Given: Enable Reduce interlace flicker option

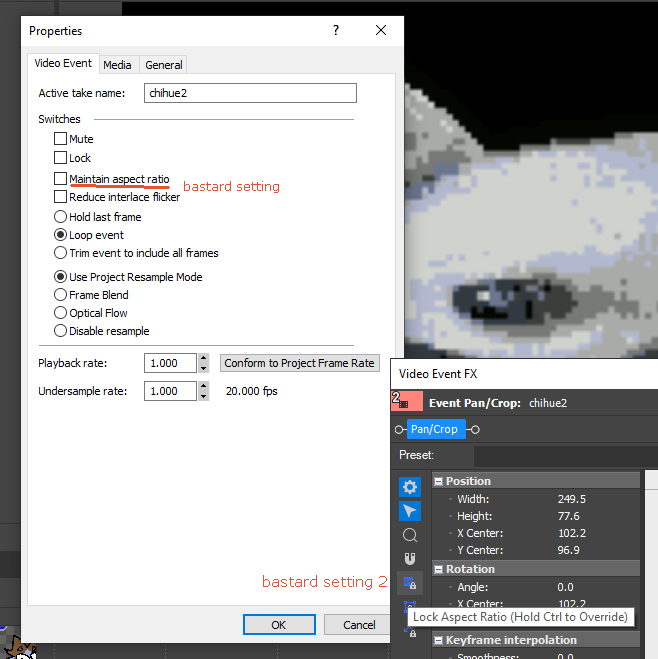Looking at the screenshot, I should (61, 197).
